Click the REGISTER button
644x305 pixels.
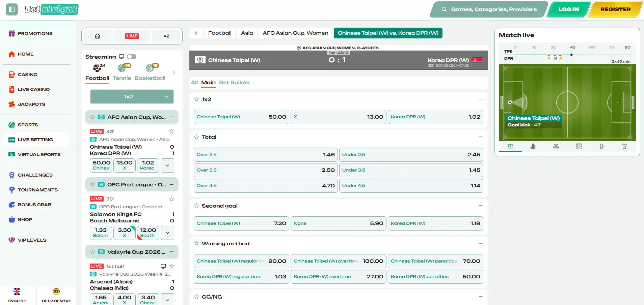tap(615, 9)
